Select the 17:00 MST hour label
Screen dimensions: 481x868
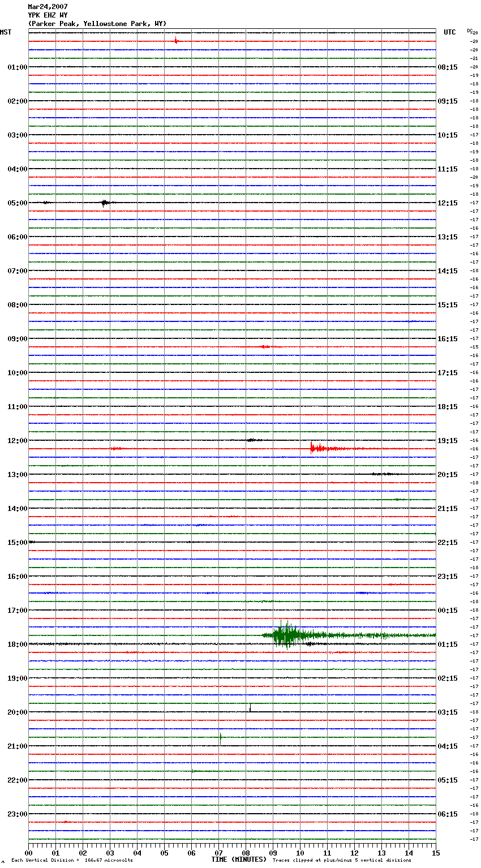(x=18, y=611)
